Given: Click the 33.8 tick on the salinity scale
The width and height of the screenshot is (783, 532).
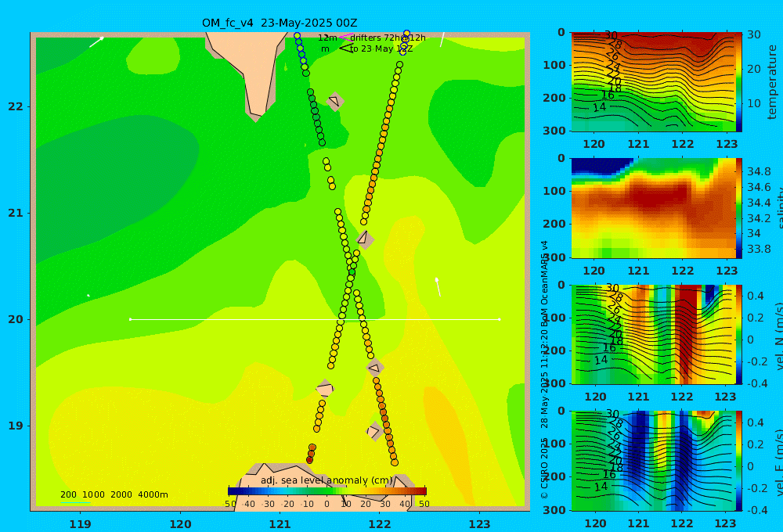Looking at the screenshot, I should pos(759,249).
